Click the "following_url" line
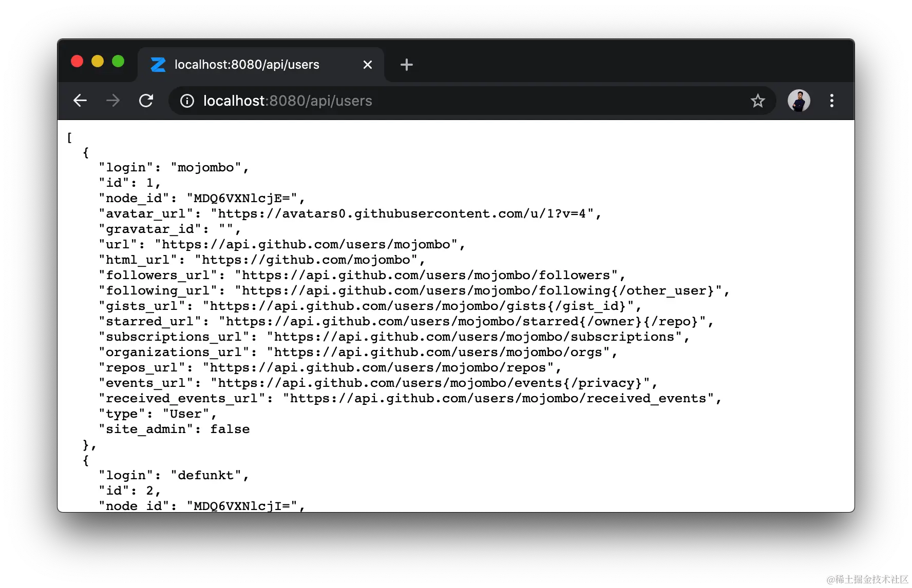The image size is (912, 588). point(414,291)
